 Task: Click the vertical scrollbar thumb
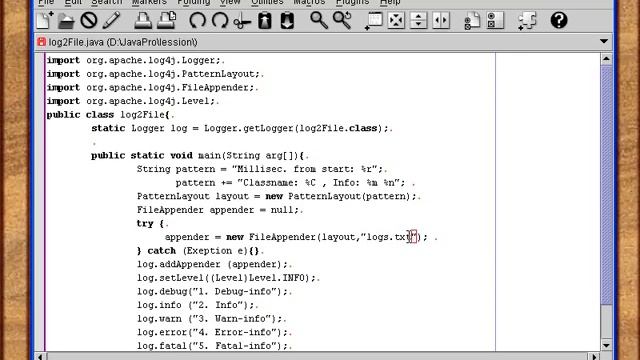click(x=607, y=185)
